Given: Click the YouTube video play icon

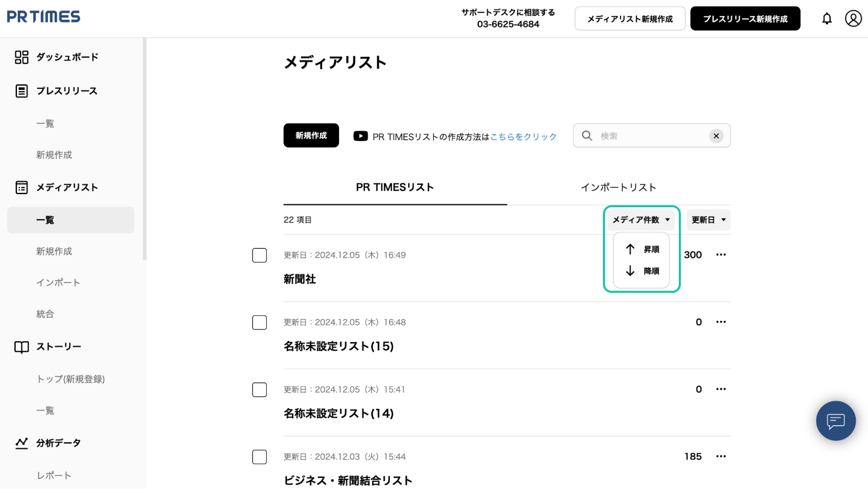Looking at the screenshot, I should pos(360,136).
